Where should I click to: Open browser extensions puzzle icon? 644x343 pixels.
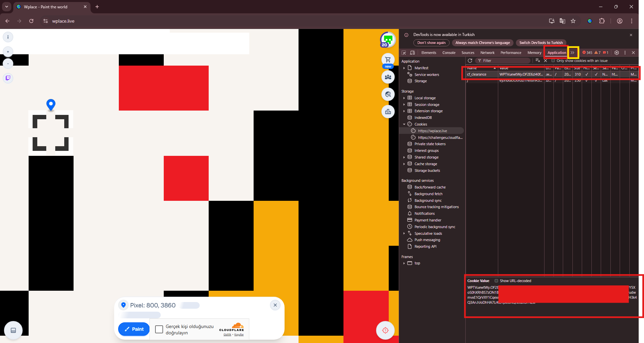[602, 21]
